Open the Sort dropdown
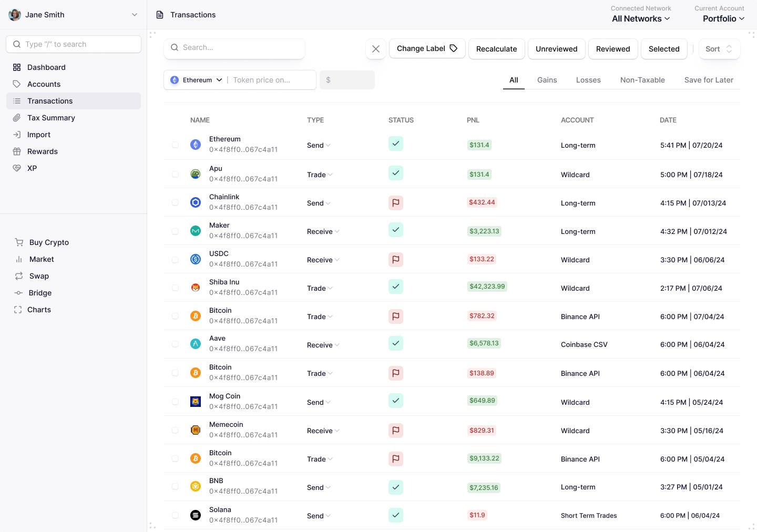Viewport: 757px width, 532px height. point(719,49)
